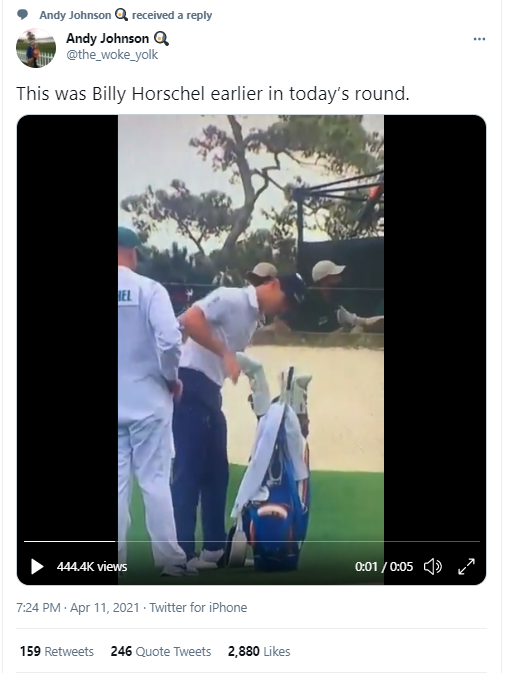Play the Billy Horschel video

pyautogui.click(x=37, y=567)
